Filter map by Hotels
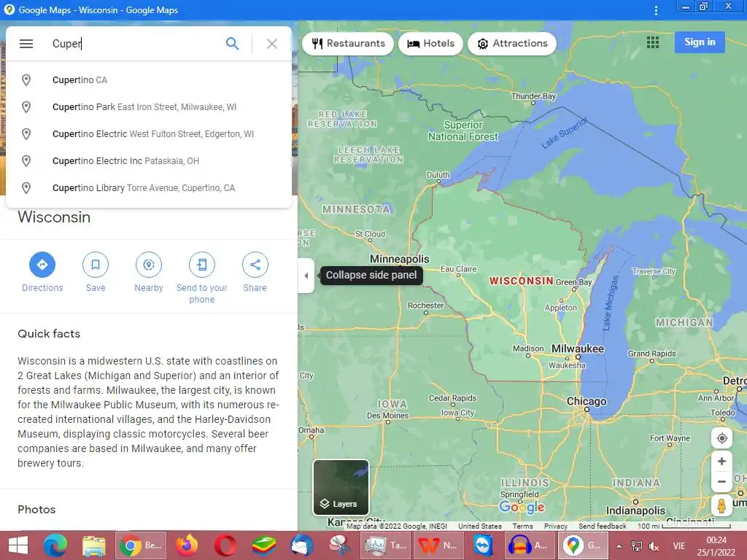 pyautogui.click(x=430, y=44)
